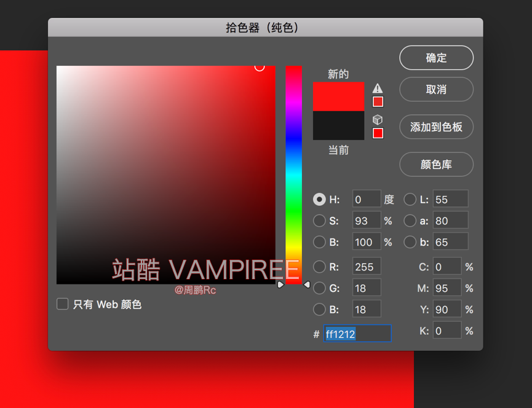Cancel with the 取消 button
Screen dimensions: 532x408
click(436, 90)
